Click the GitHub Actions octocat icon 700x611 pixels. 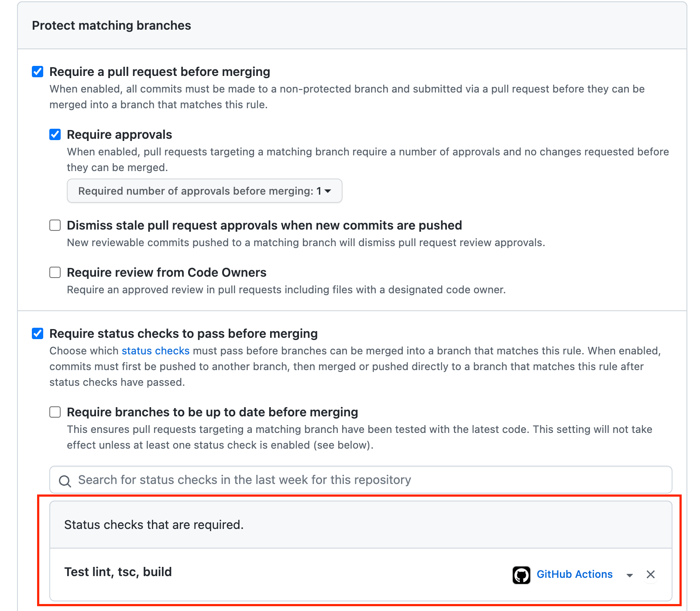coord(521,575)
